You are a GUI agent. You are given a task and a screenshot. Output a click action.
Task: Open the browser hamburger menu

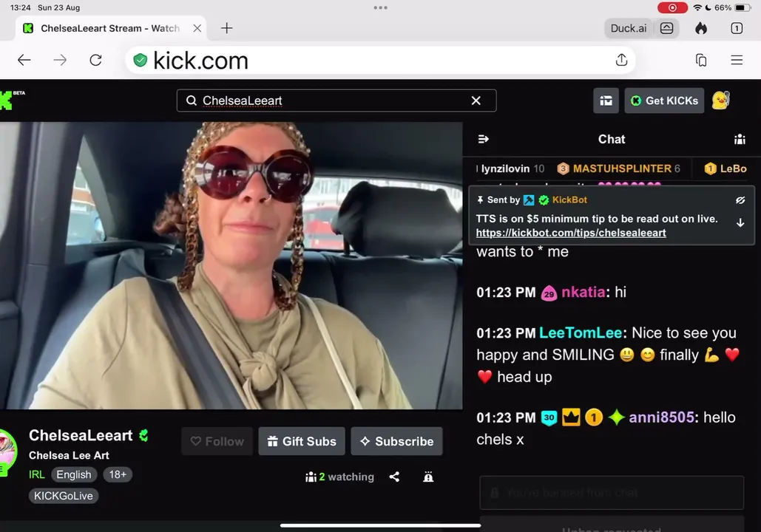[x=737, y=60]
